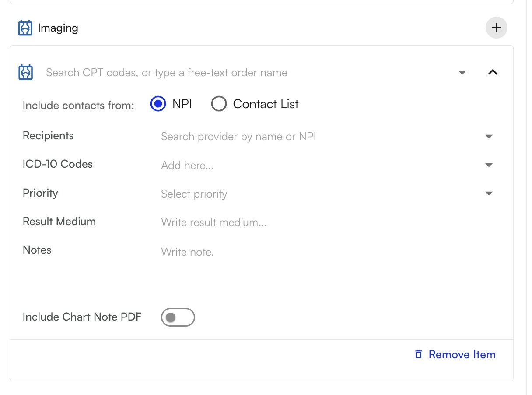
Task: Open the ICD-10 Codes dropdown arrow
Action: (489, 165)
